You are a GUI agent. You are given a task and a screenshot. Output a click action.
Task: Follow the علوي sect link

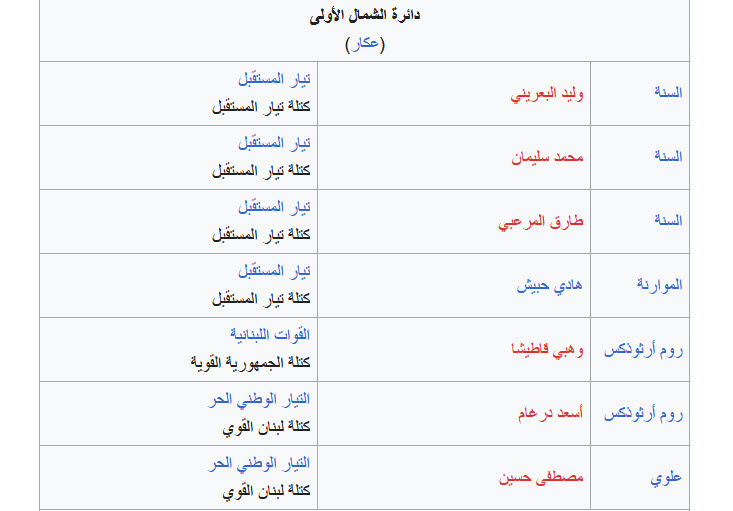point(666,478)
